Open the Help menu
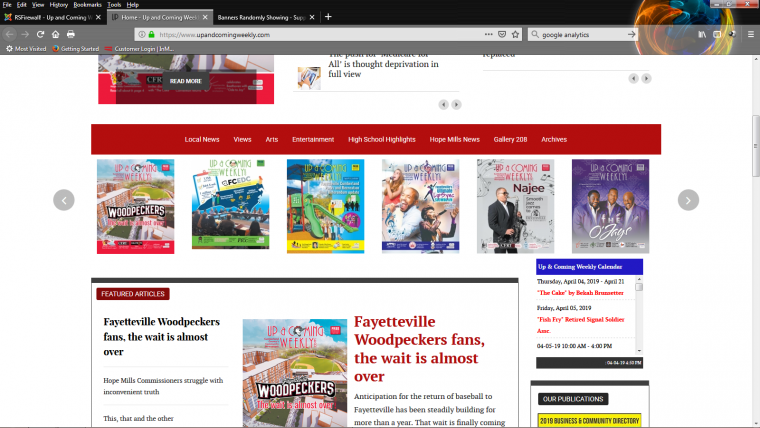760x428 pixels. point(133,5)
